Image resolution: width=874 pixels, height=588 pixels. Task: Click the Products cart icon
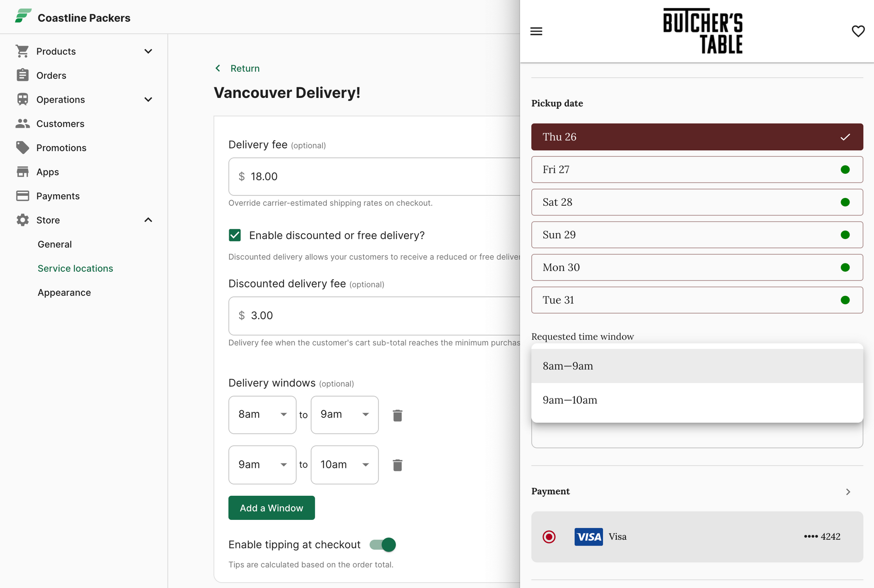(x=22, y=51)
